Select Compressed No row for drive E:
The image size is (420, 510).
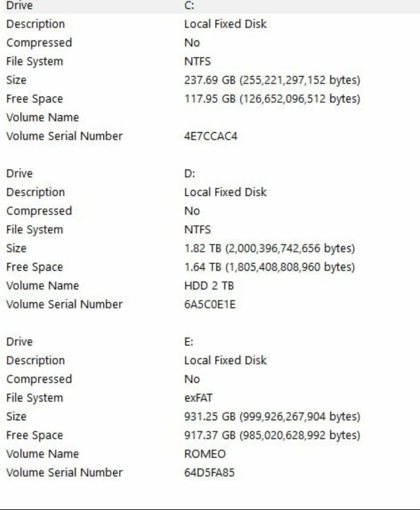click(211, 379)
